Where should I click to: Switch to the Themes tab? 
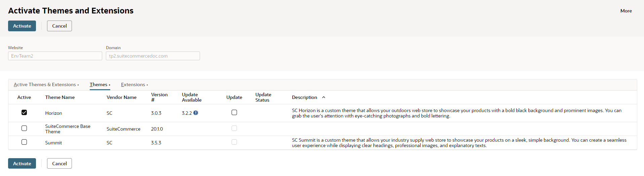(100, 84)
